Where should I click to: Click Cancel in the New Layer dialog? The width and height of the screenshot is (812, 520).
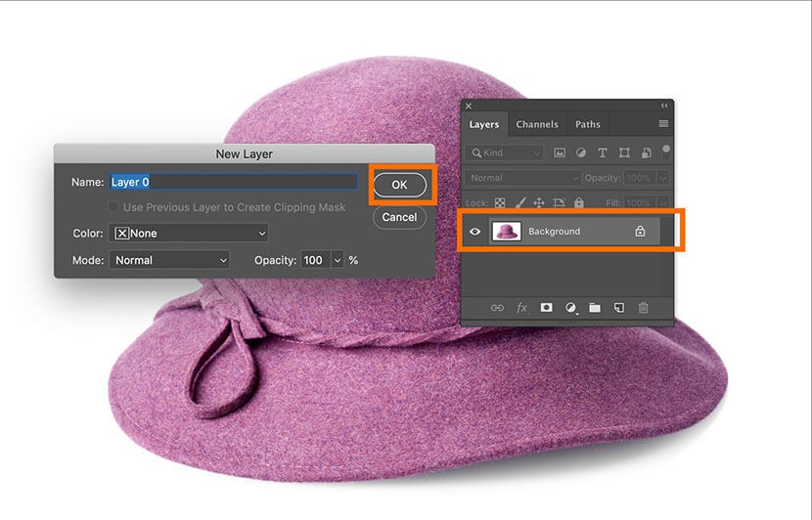399,217
